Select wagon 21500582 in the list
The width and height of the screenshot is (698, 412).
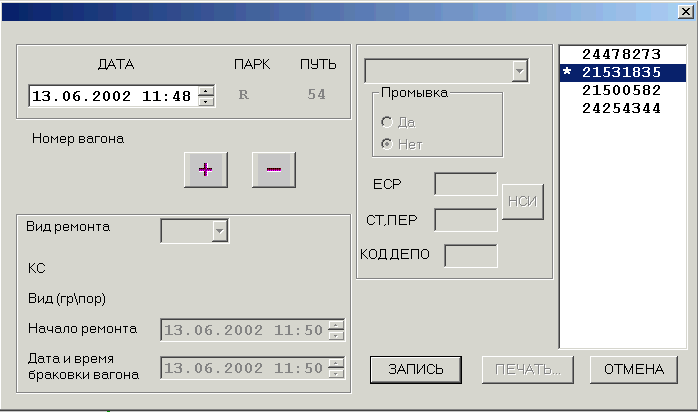point(622,90)
